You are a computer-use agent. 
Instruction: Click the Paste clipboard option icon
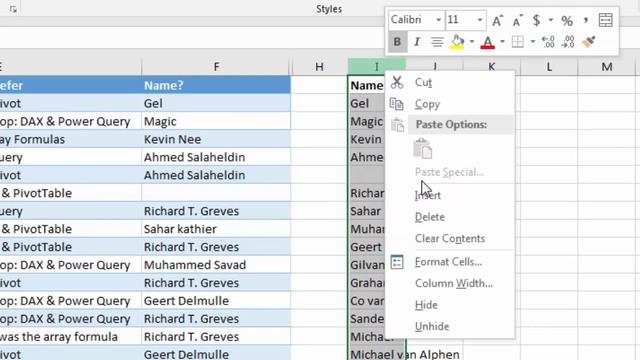pos(423,149)
